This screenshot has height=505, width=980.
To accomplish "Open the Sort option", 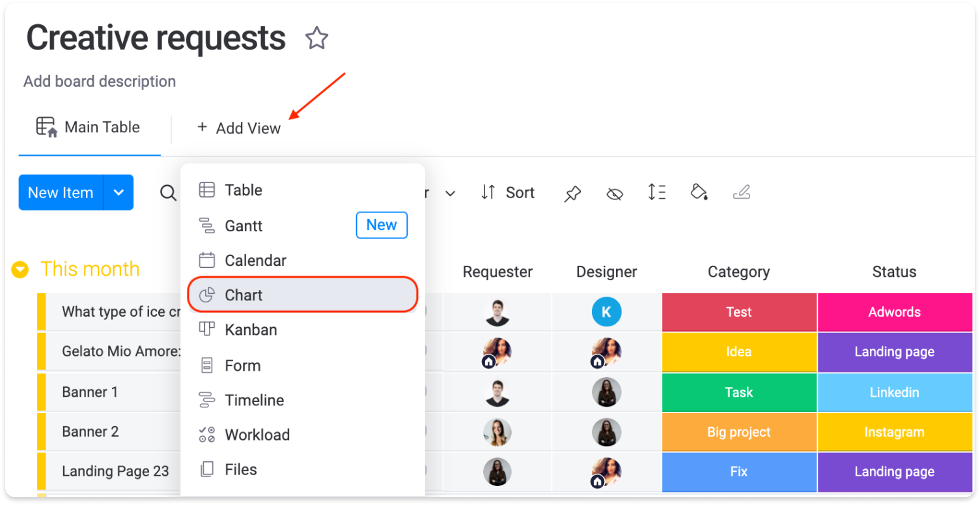I will (508, 193).
